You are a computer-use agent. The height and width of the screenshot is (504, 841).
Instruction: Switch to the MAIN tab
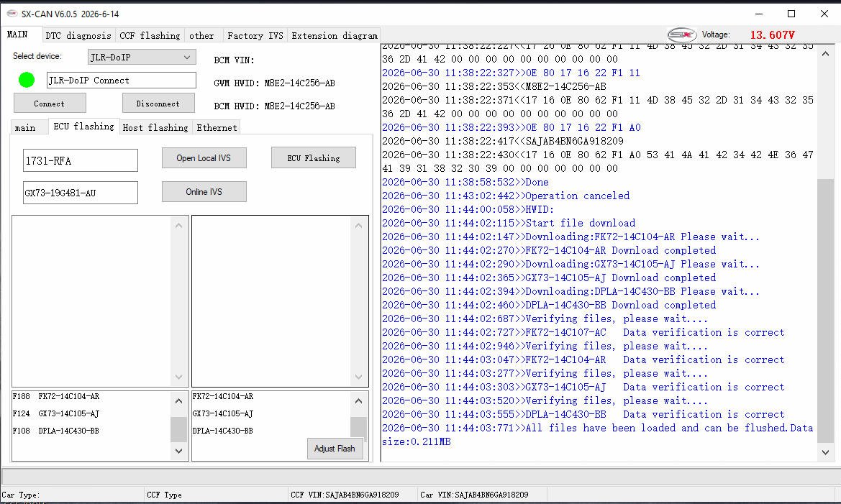pyautogui.click(x=17, y=35)
